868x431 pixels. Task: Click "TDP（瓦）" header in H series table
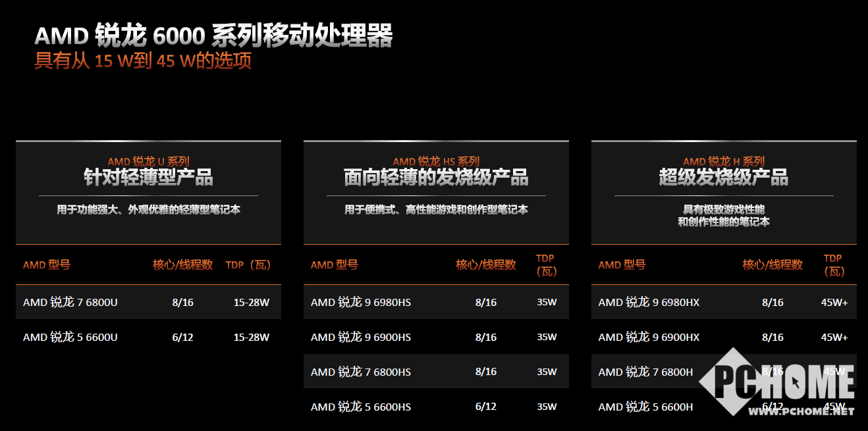point(834,265)
